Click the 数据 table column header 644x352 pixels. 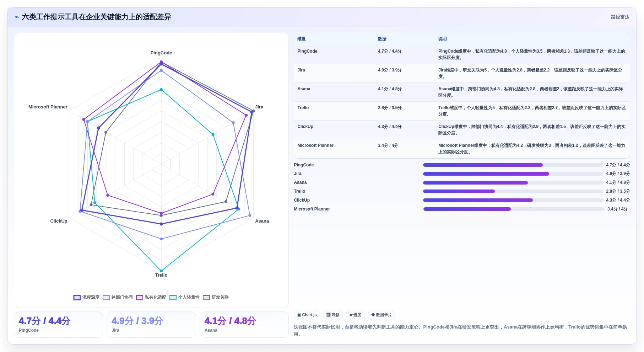coord(382,39)
